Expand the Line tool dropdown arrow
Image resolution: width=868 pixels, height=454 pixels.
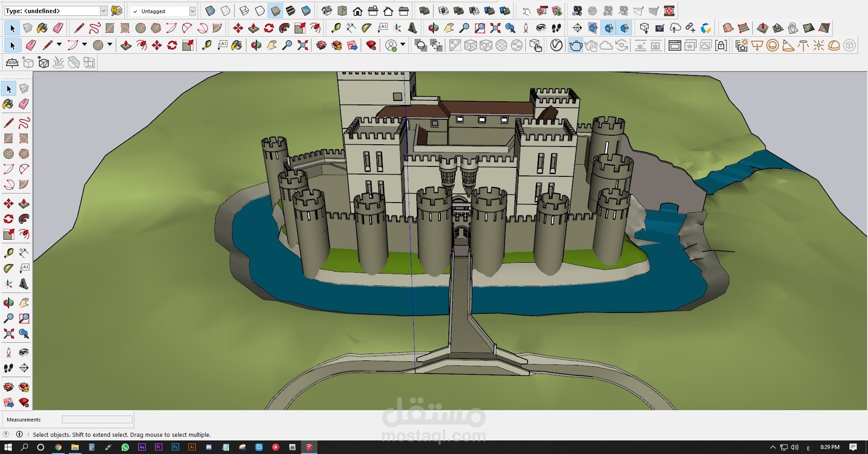coord(59,45)
